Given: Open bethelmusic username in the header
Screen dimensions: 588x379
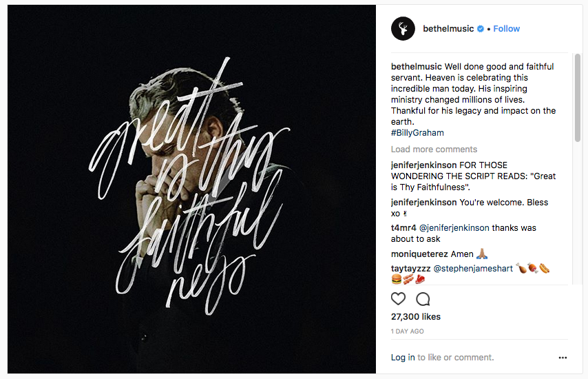Looking at the screenshot, I should (x=448, y=29).
